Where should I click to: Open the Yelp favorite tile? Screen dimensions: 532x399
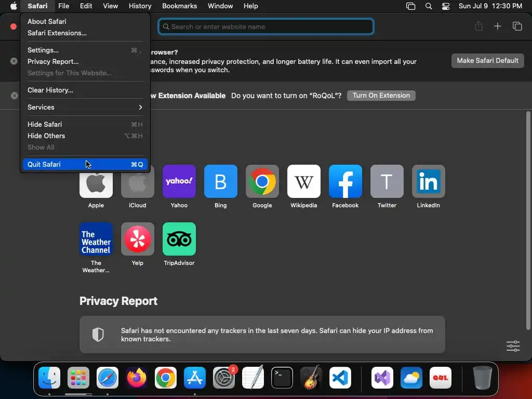tap(137, 239)
